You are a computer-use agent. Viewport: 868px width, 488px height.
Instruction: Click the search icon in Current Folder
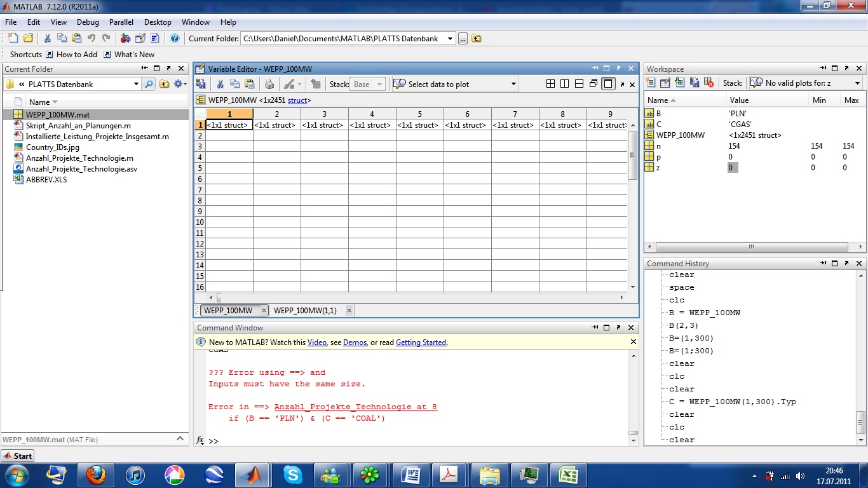coord(148,84)
